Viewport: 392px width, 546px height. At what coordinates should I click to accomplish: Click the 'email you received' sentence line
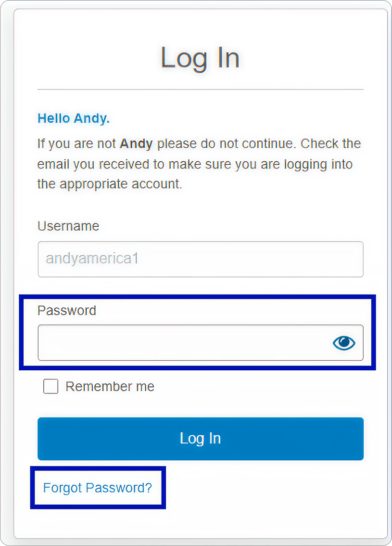click(195, 164)
